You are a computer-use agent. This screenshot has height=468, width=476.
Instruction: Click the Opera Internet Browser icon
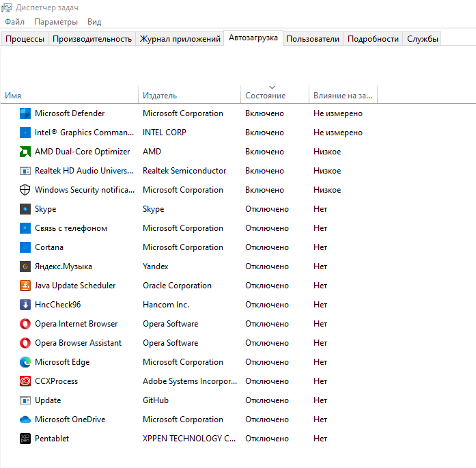[25, 324]
